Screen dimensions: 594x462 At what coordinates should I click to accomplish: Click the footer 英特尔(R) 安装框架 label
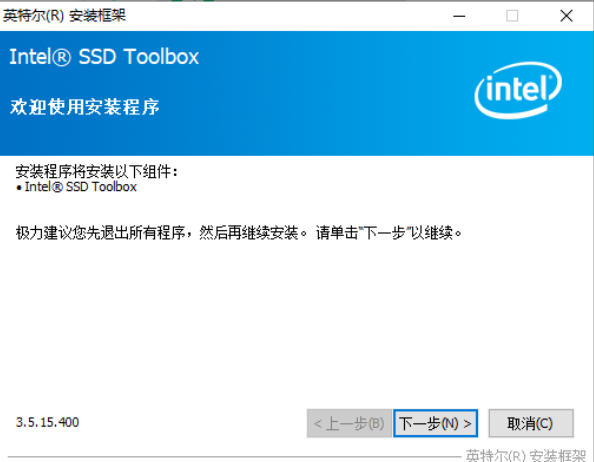(x=526, y=455)
